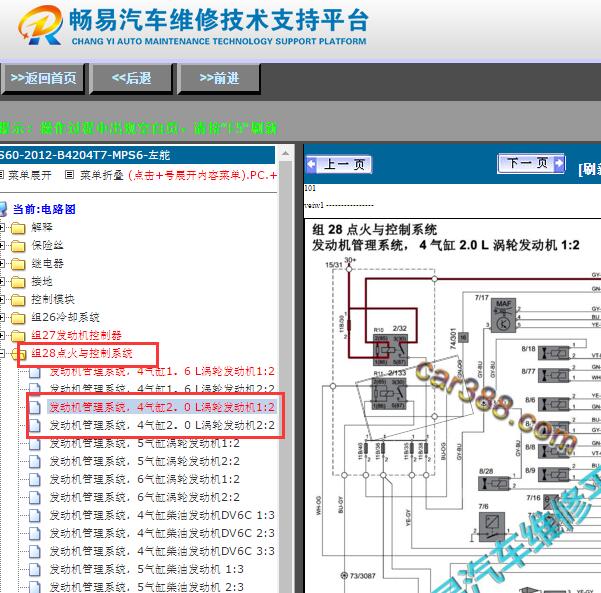Go to previous page with 上一页
Screen dimensions: 601x593
(x=339, y=165)
